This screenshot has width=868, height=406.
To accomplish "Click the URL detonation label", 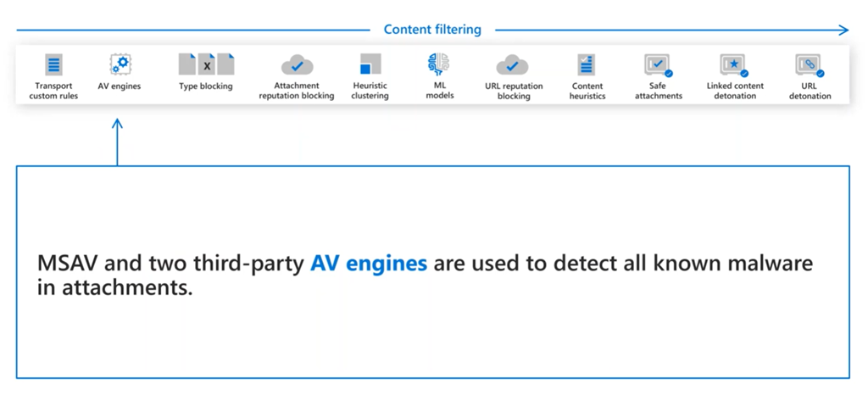I will pos(809,91).
